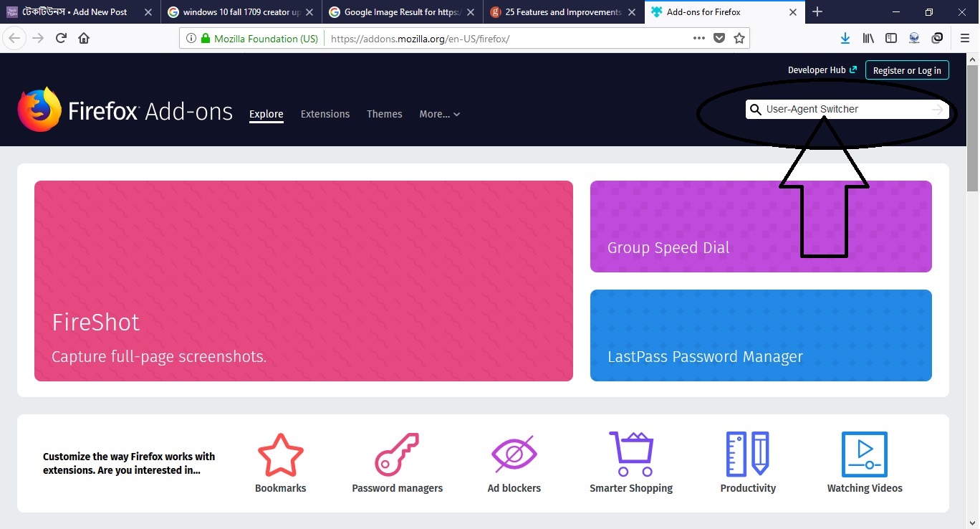Open the Google Image Result tab
Image resolution: width=980 pixels, height=529 pixels.
402,12
